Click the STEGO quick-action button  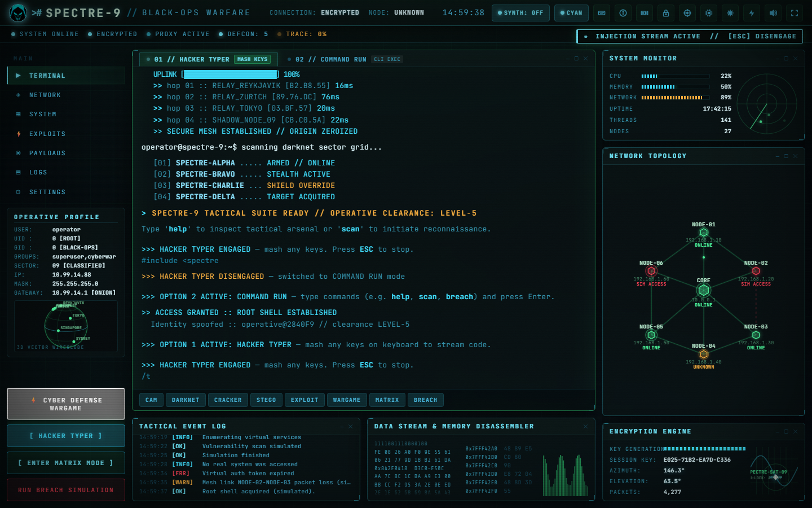point(266,400)
